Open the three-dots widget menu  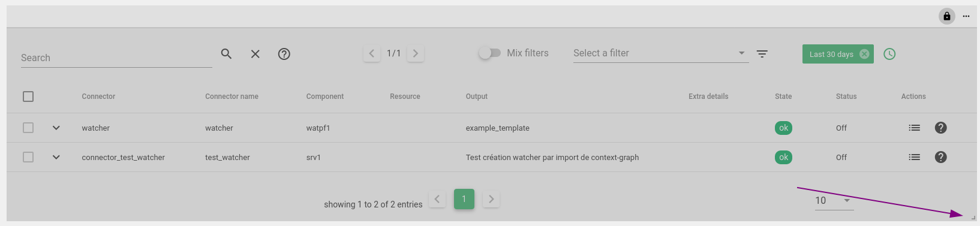[966, 16]
